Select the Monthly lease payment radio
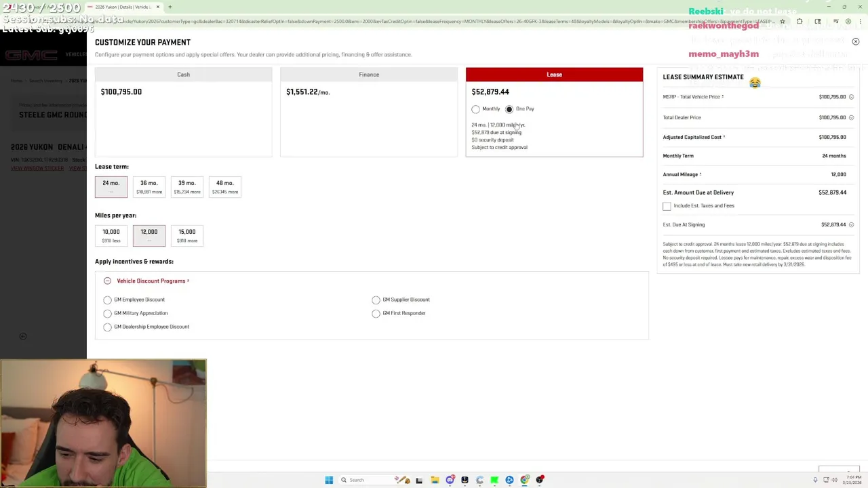This screenshot has height=488, width=868. [x=475, y=109]
